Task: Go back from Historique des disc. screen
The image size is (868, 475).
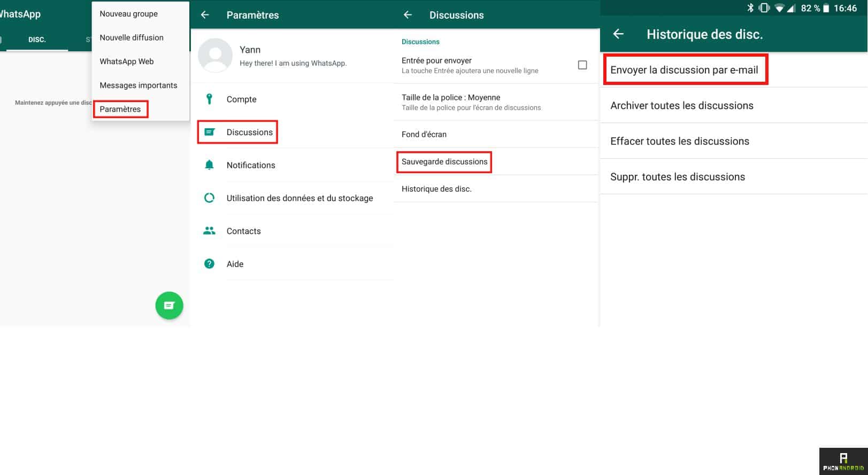Action: [x=618, y=34]
